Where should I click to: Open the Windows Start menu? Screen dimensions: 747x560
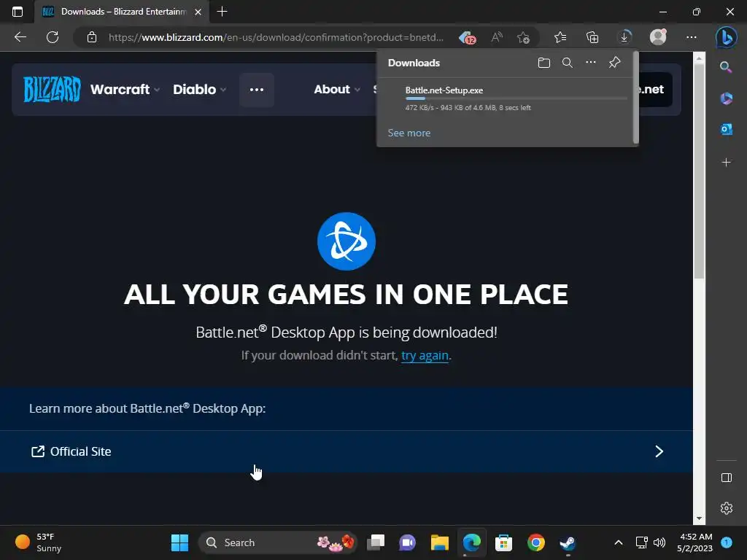(179, 542)
